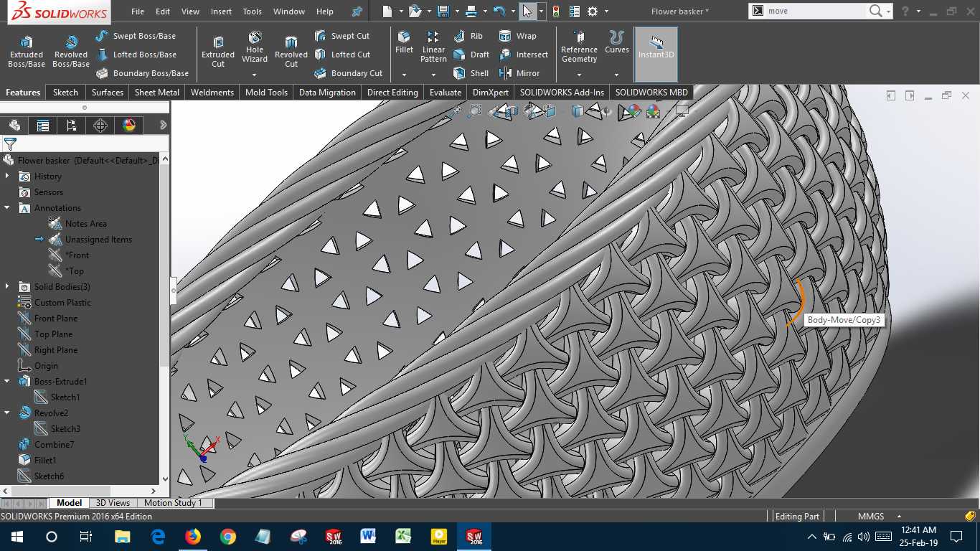Viewport: 980px width, 551px height.
Task: Switch to the Evaluate tab
Action: [446, 93]
